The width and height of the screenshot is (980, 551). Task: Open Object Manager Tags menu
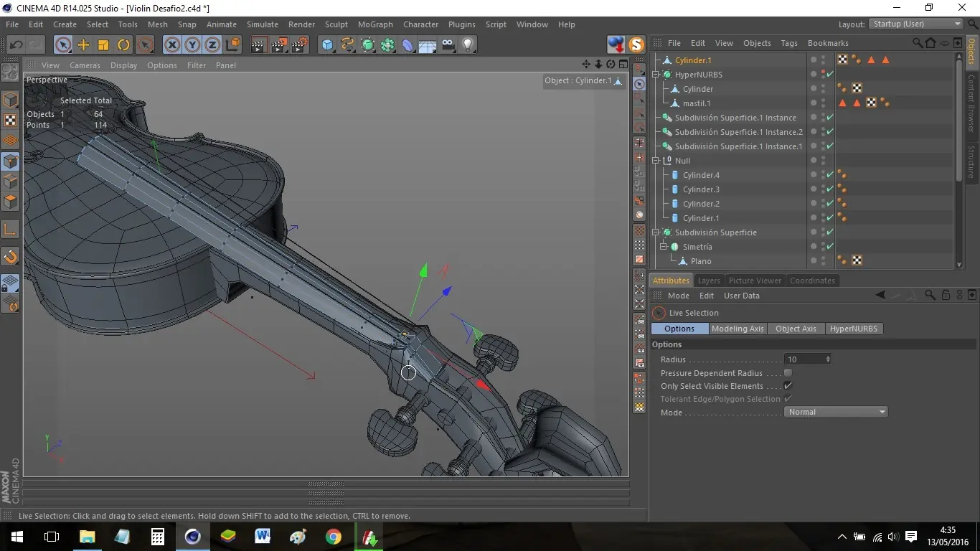[x=789, y=43]
